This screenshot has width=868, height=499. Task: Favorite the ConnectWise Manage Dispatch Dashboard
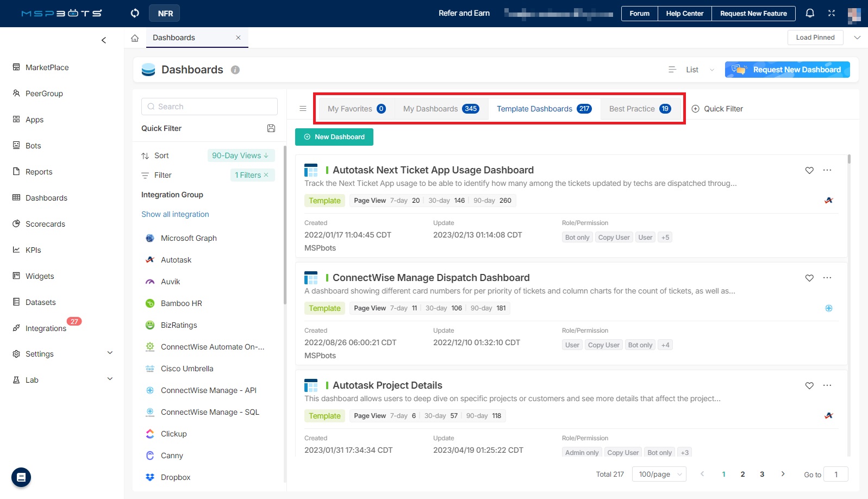(809, 278)
